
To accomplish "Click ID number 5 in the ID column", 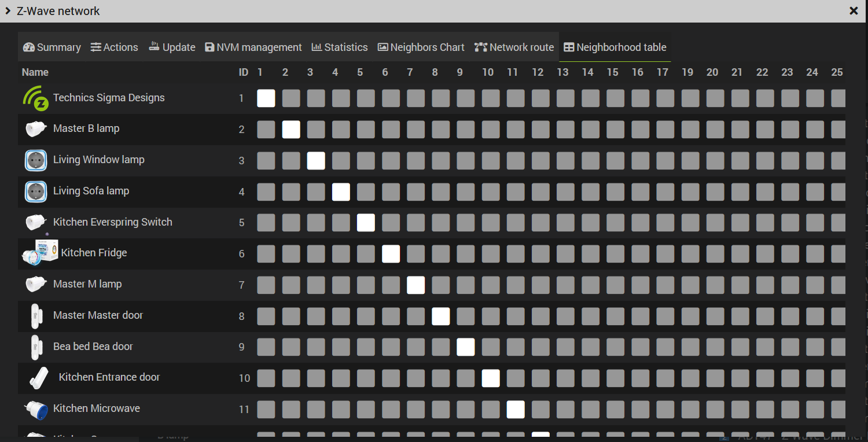I will 242,223.
